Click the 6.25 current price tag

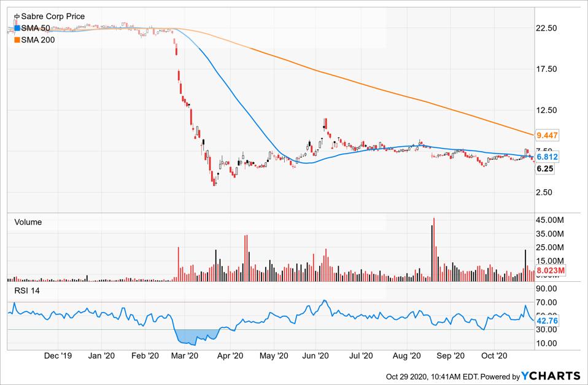545,169
